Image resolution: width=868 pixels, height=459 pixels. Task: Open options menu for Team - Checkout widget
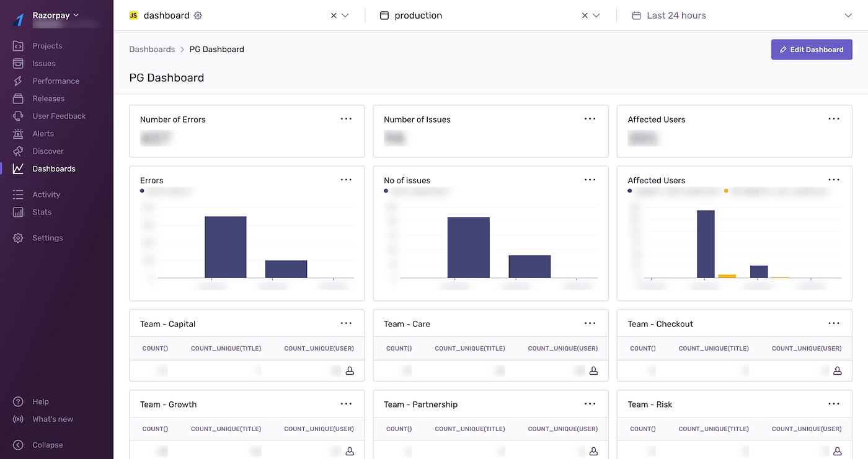click(x=834, y=323)
